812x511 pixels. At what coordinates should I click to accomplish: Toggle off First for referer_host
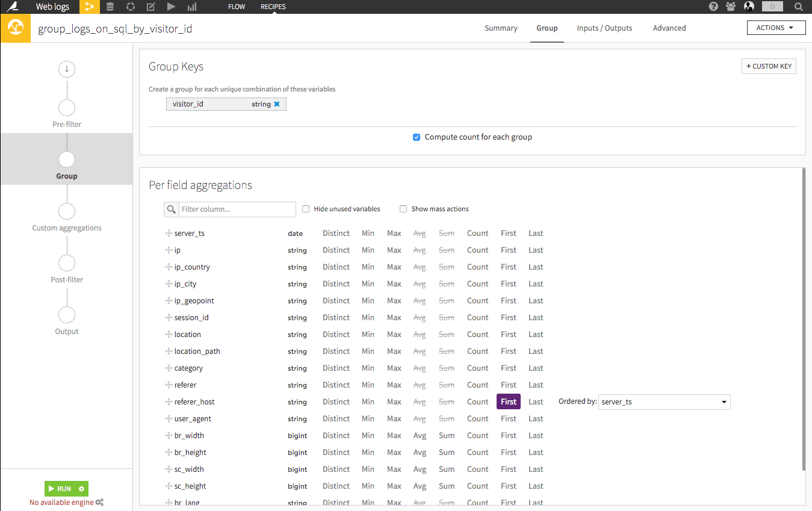coord(509,401)
